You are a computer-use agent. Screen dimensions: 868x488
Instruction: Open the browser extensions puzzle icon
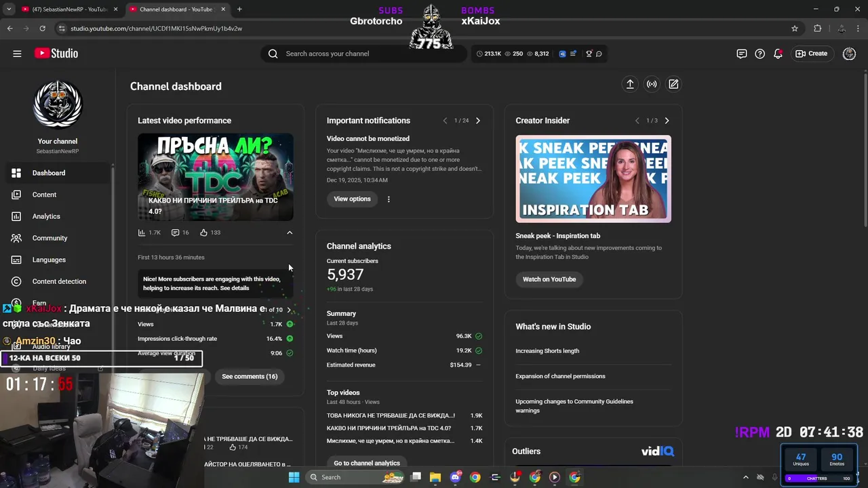click(817, 28)
